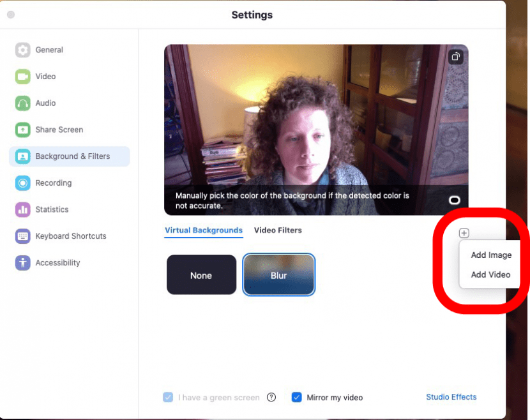Choose Add Image from popup menu

coord(491,255)
